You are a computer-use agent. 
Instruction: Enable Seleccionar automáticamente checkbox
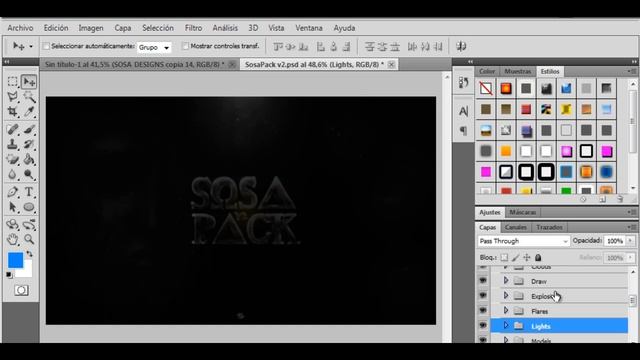pyautogui.click(x=46, y=47)
